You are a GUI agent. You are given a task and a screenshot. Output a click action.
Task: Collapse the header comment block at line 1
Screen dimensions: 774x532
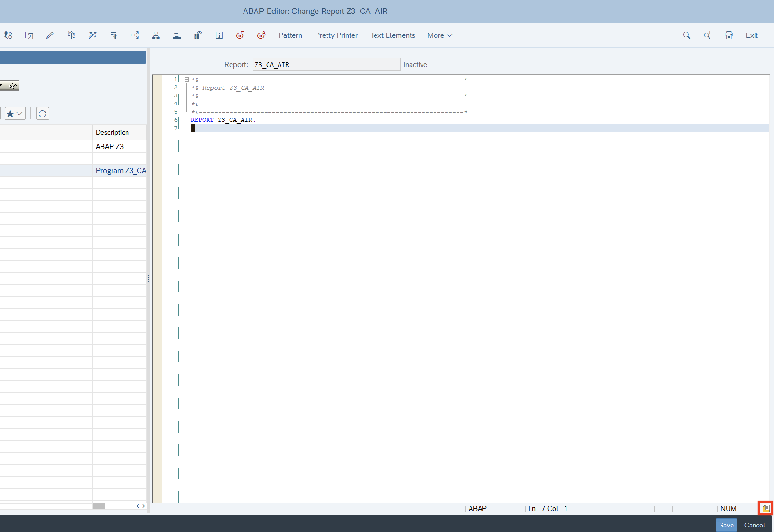(x=187, y=79)
